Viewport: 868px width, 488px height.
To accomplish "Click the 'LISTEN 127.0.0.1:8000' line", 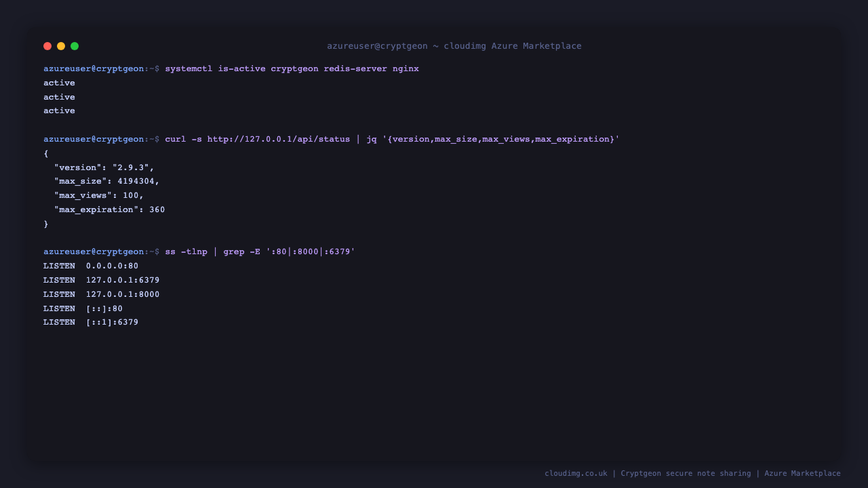I will (102, 295).
